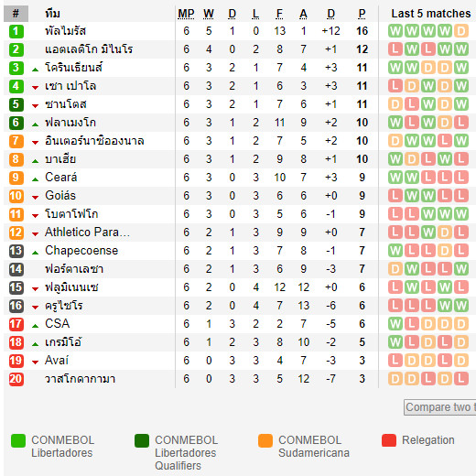This screenshot has width=476, height=476.
Task: Sort table by W wins column header
Action: click(x=209, y=14)
